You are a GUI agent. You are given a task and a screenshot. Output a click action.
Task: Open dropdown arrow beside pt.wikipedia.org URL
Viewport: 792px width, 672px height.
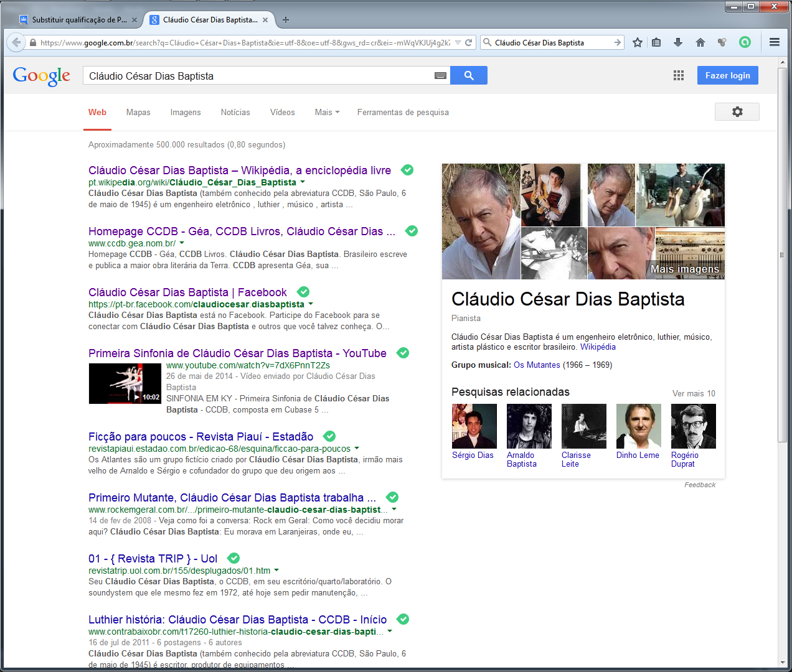point(303,182)
